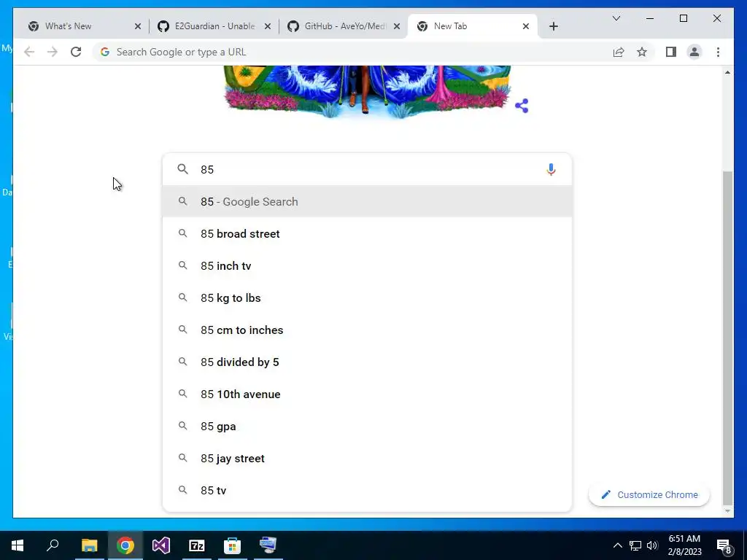Click the taskbar clock showing 6:51 AM
Screen dimensions: 747x560
(684, 545)
